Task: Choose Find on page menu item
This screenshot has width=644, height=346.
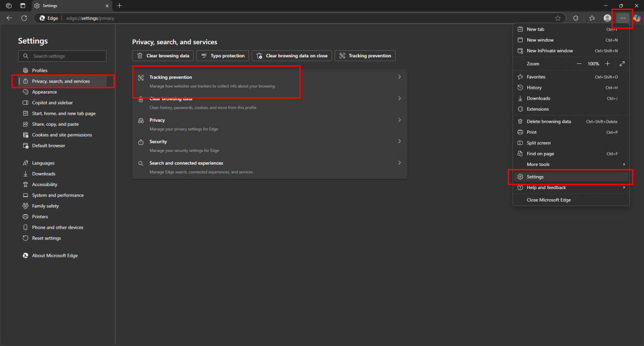Action: 571,154
